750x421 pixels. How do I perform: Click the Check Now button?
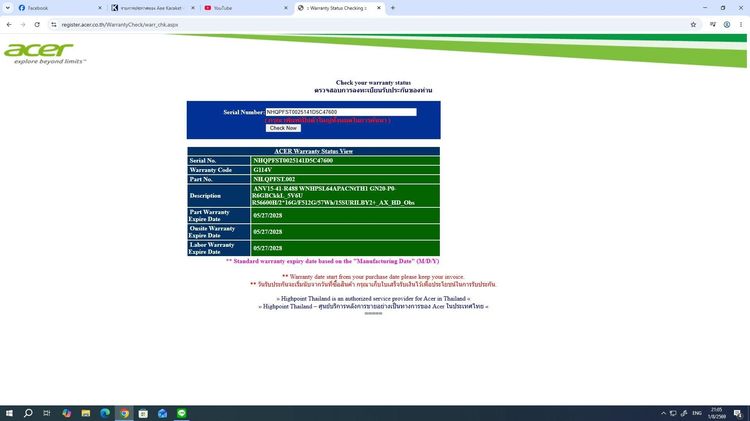(x=283, y=128)
